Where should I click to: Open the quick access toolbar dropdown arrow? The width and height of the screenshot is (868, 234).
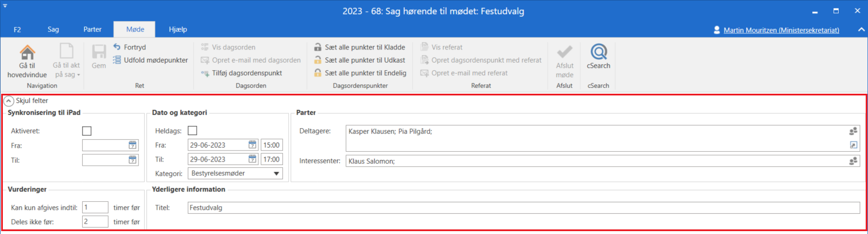[x=5, y=5]
